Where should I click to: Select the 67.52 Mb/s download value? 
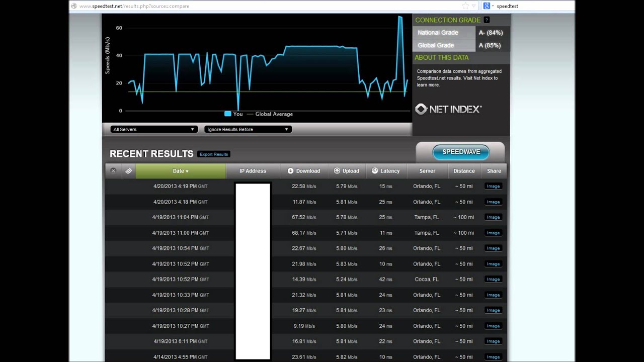(304, 217)
